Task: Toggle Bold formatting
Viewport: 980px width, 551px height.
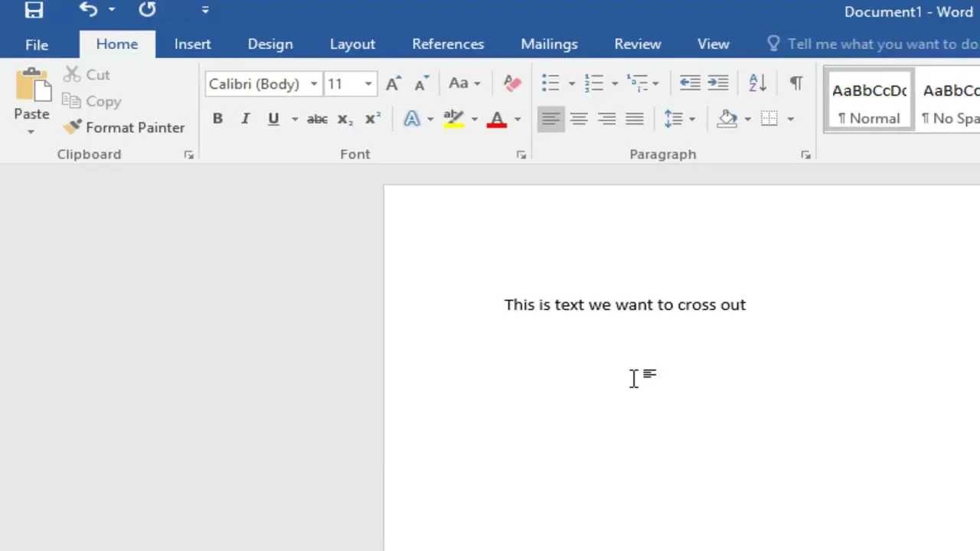Action: pyautogui.click(x=217, y=119)
